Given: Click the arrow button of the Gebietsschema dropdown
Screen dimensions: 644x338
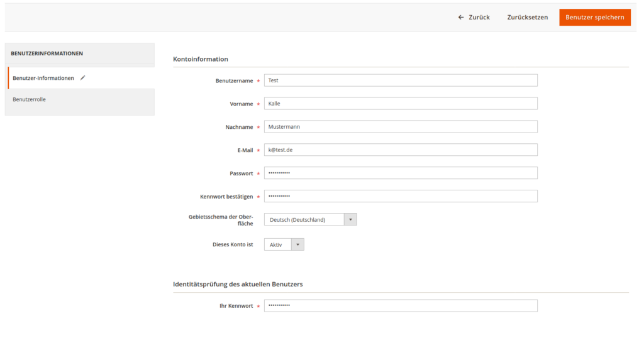Looking at the screenshot, I should tap(350, 219).
